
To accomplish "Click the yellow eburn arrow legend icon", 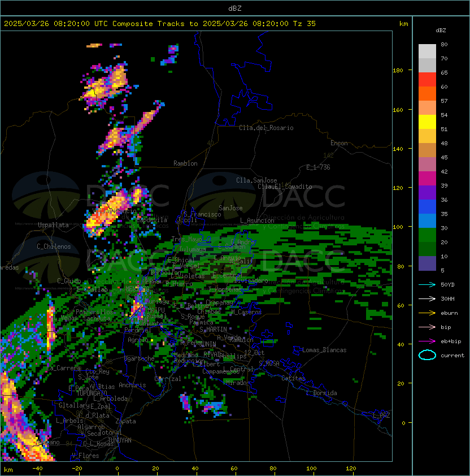I will [x=427, y=313].
